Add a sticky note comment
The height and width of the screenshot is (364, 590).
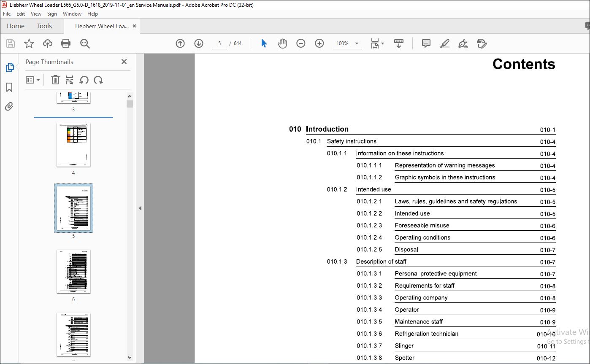tap(426, 43)
